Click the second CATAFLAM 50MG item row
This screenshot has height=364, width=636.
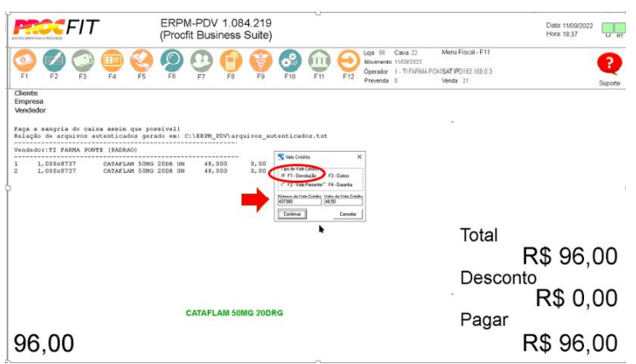click(x=140, y=170)
